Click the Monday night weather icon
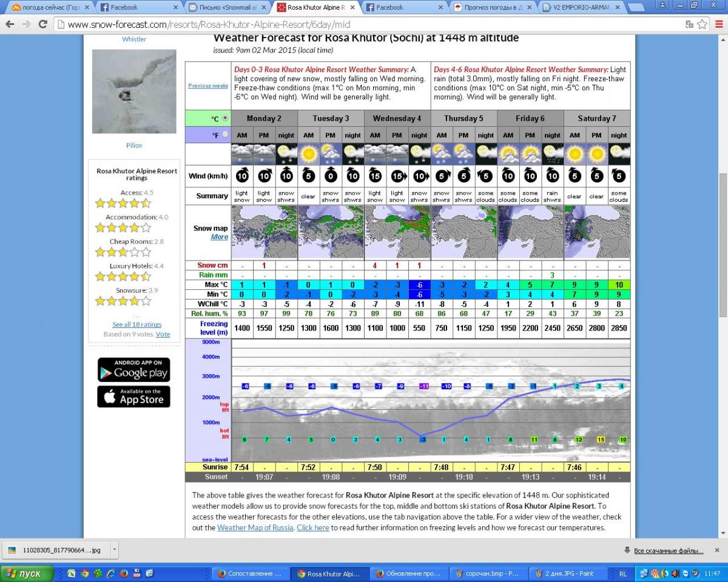The height and width of the screenshot is (582, 728). click(x=286, y=154)
